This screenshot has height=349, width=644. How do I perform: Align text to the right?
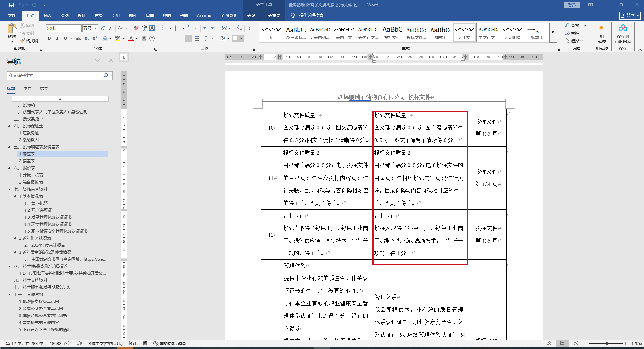point(181,39)
